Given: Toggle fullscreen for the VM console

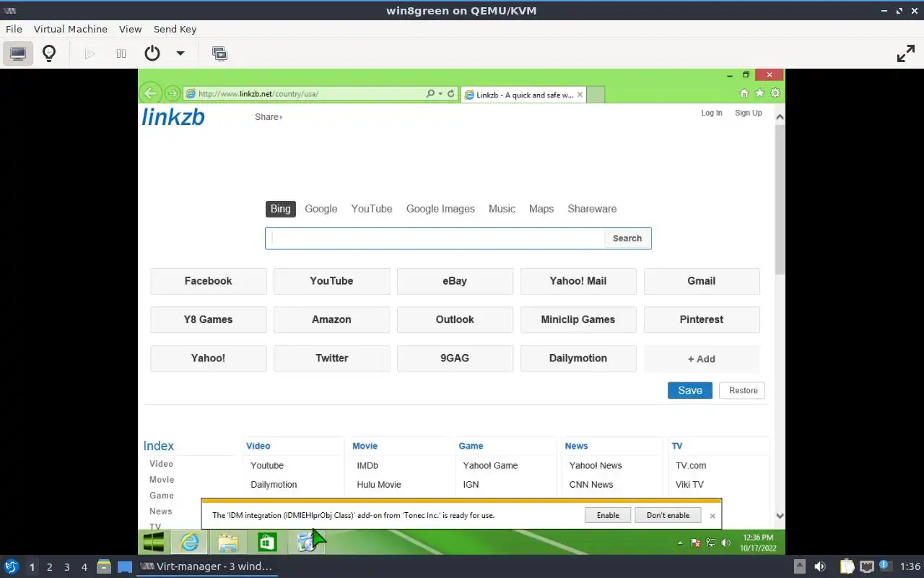Looking at the screenshot, I should coord(905,53).
